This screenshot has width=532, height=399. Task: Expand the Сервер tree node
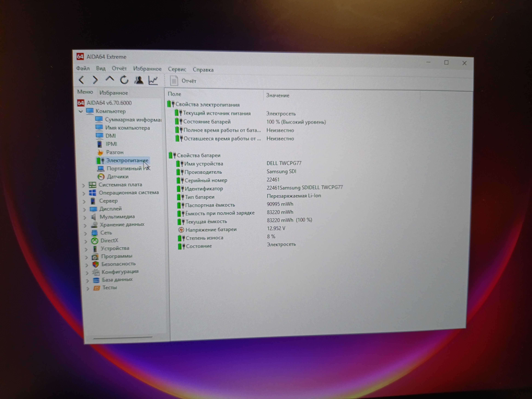click(x=84, y=202)
